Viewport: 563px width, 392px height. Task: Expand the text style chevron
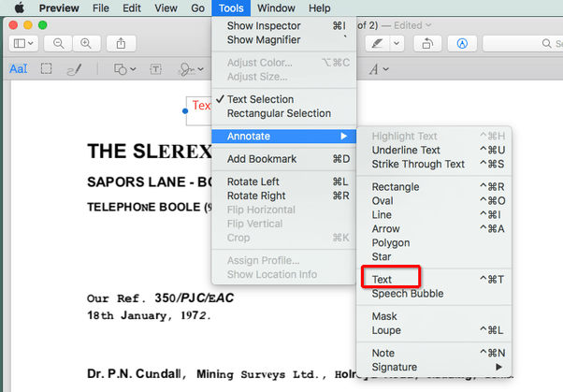click(x=386, y=68)
